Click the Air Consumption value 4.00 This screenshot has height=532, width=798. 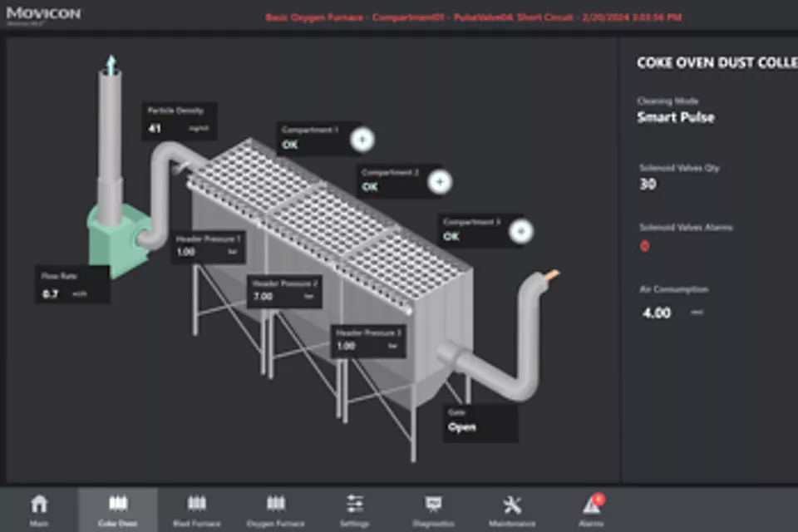(656, 313)
